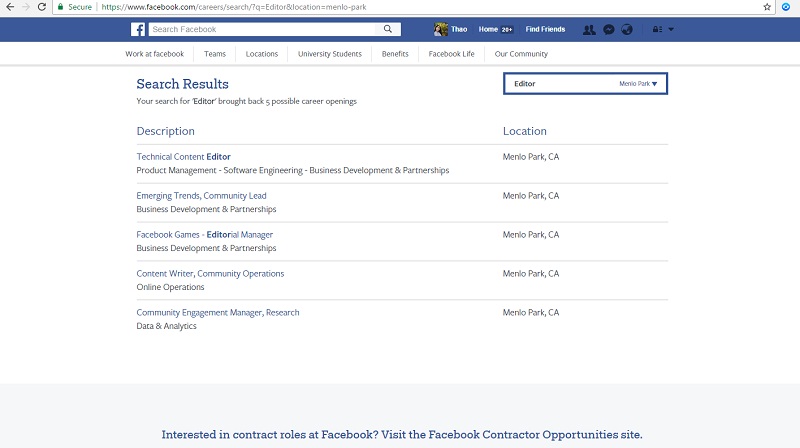This screenshot has height=448, width=800.
Task: Click the Facebook logo icon
Action: pyautogui.click(x=138, y=29)
